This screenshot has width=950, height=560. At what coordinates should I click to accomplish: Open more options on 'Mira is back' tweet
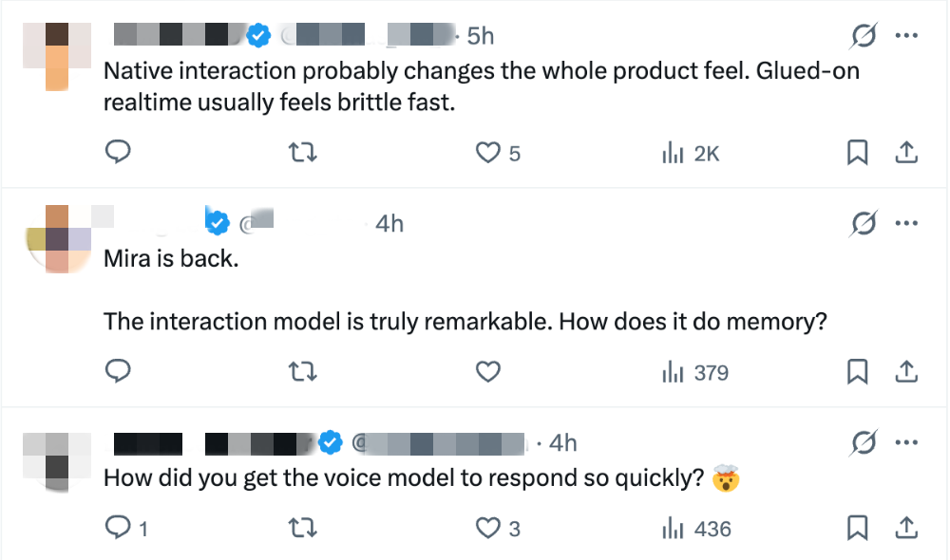(906, 223)
